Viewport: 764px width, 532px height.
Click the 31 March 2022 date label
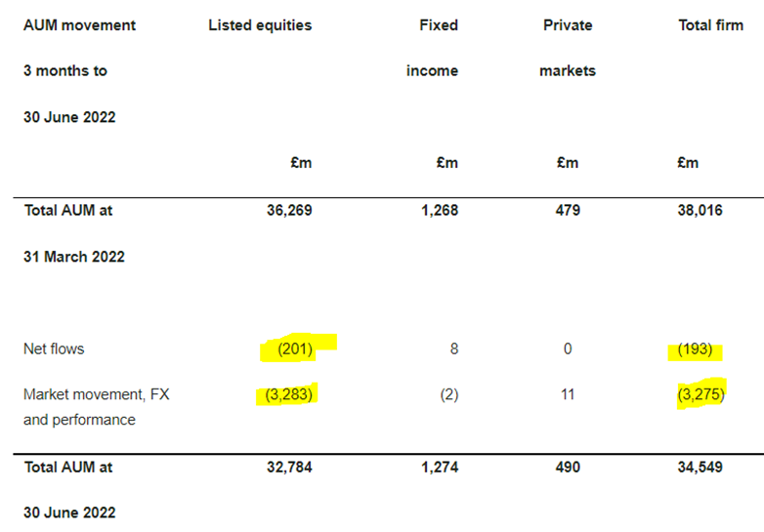tap(74, 257)
